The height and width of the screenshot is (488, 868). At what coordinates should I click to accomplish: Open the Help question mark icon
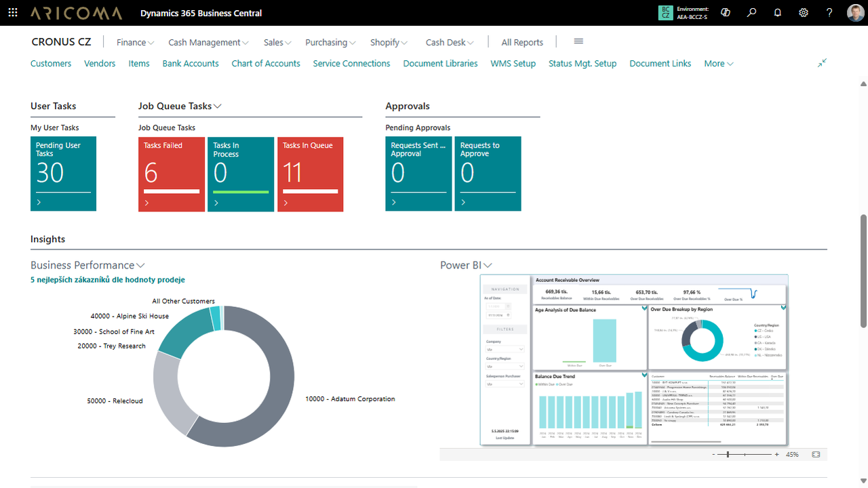tap(829, 12)
